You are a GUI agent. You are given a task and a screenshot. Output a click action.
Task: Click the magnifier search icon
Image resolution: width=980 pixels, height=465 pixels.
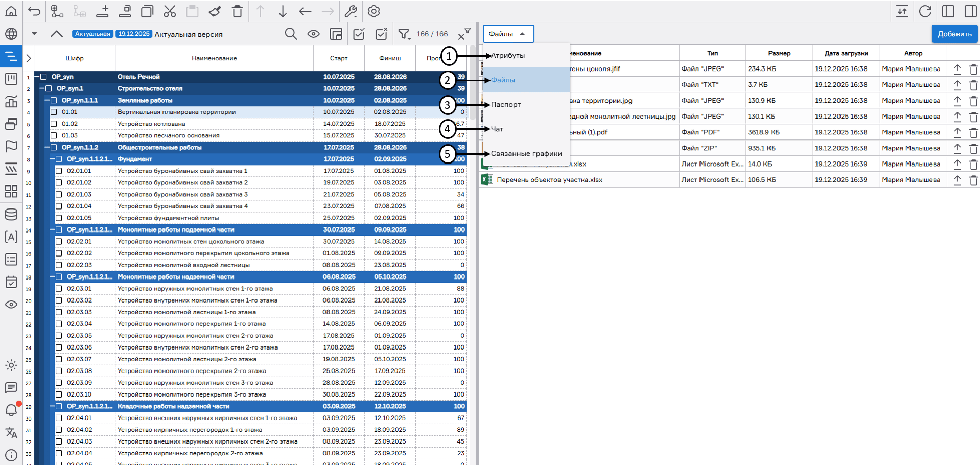click(x=291, y=34)
